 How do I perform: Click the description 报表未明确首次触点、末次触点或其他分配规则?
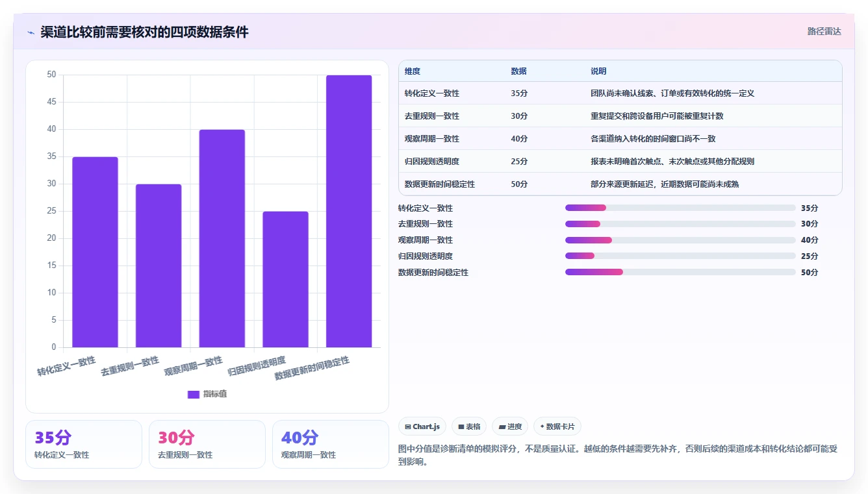tap(672, 162)
